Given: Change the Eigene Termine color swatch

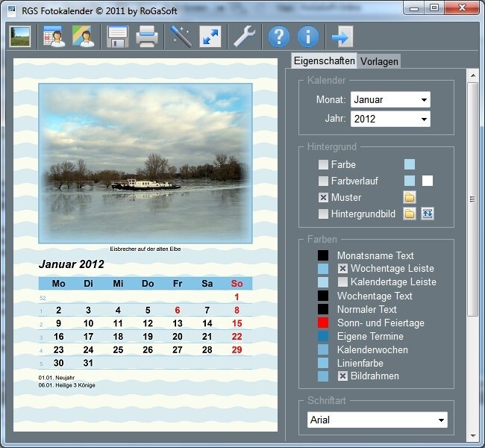Looking at the screenshot, I should tap(323, 336).
